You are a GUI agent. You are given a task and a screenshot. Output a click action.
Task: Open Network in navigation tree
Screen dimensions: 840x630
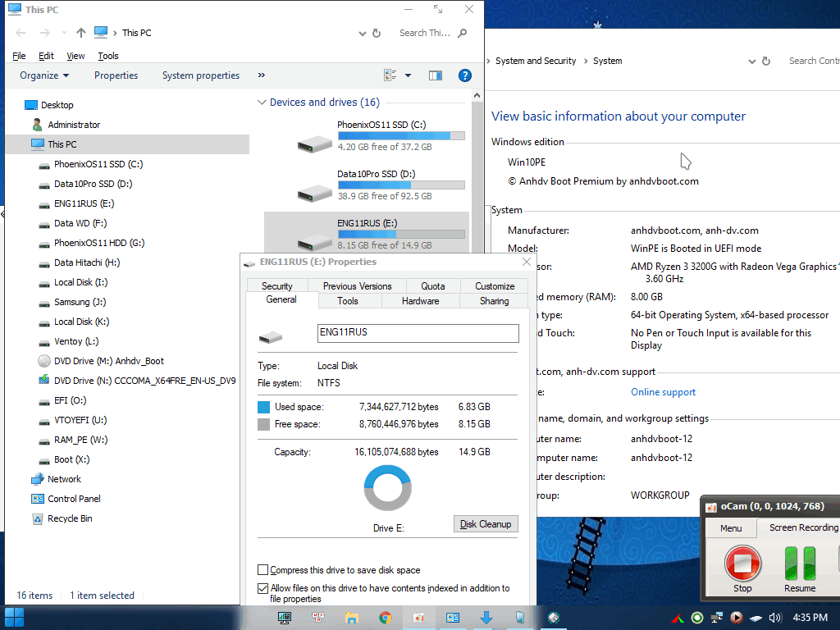64,479
